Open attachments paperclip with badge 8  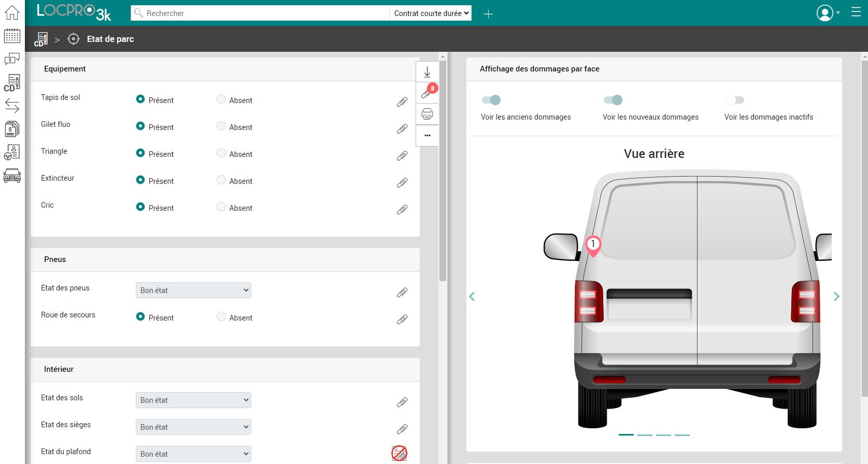428,92
